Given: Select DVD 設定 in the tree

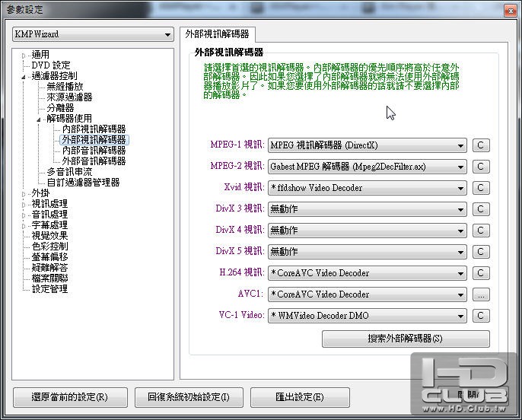Looking at the screenshot, I should click(51, 65).
